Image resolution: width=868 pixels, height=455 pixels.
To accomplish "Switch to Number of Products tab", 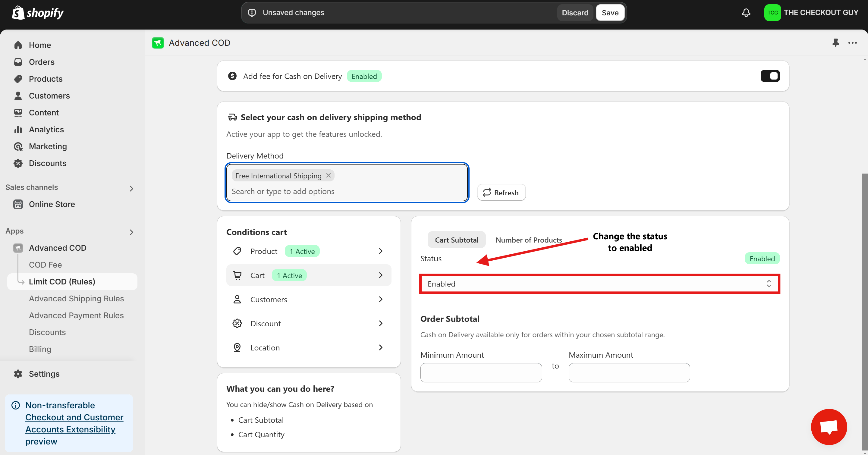I will pos(528,240).
